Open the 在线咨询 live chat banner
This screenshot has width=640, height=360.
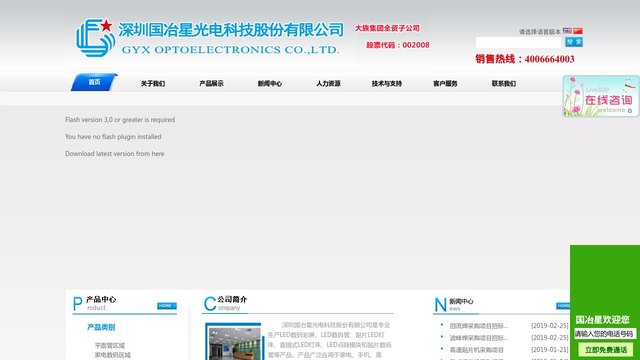point(601,96)
